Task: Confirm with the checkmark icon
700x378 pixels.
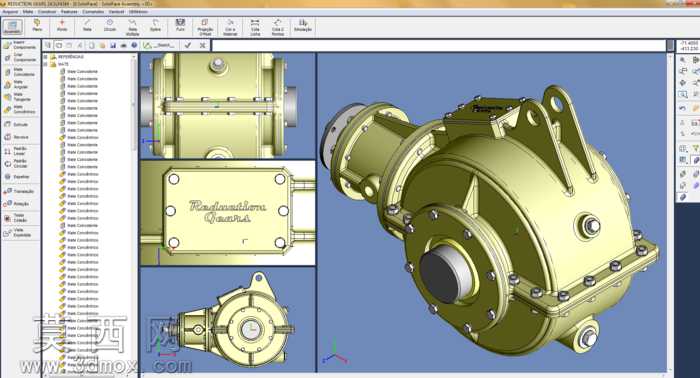Action: click(x=188, y=45)
